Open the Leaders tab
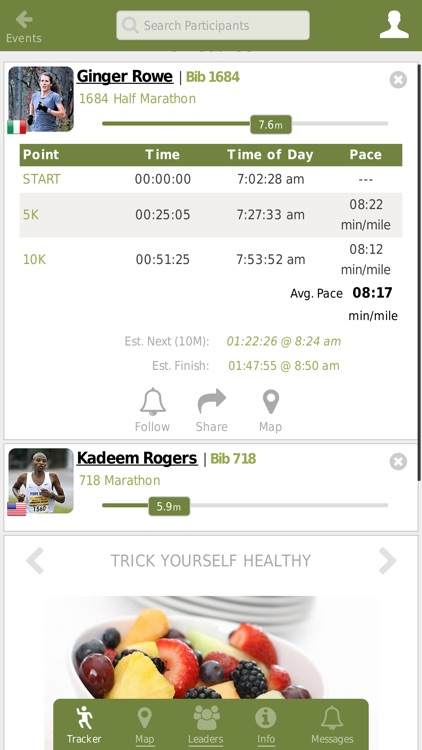This screenshot has width=422, height=750. point(206,725)
